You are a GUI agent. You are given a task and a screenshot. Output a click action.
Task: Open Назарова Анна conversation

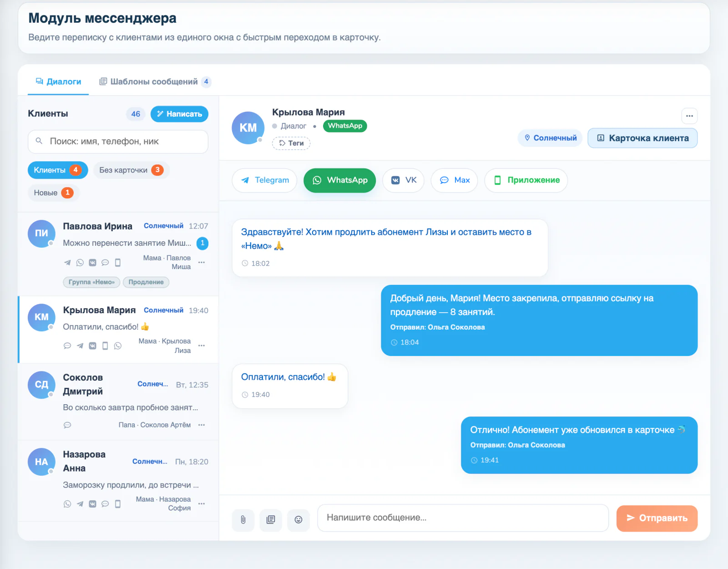tap(118, 481)
